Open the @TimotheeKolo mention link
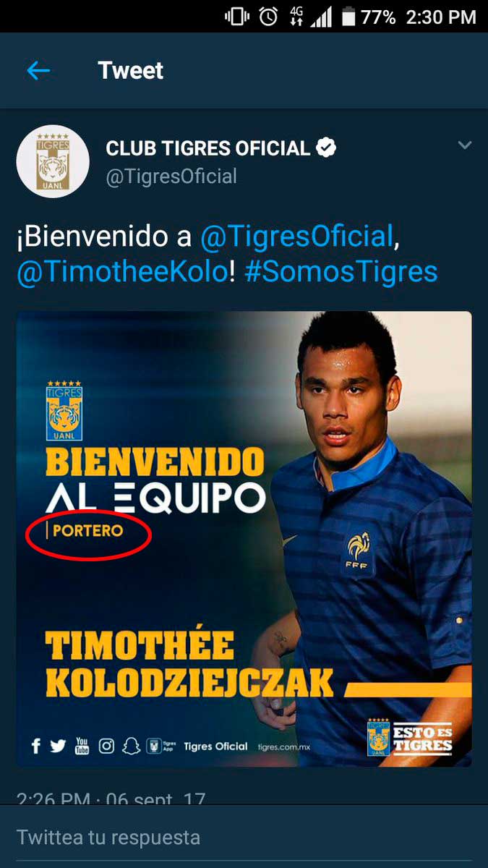The width and height of the screenshot is (488, 868). click(x=122, y=272)
